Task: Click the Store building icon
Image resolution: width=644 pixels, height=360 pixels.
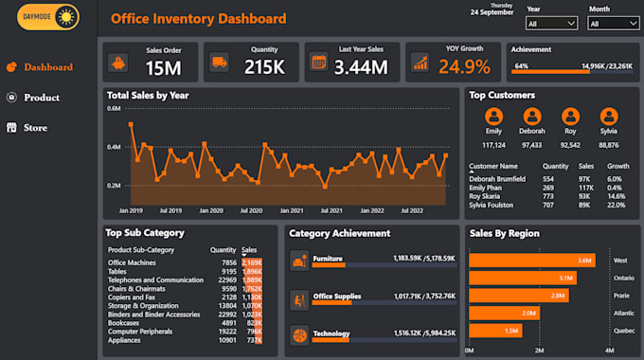Action: (11, 127)
